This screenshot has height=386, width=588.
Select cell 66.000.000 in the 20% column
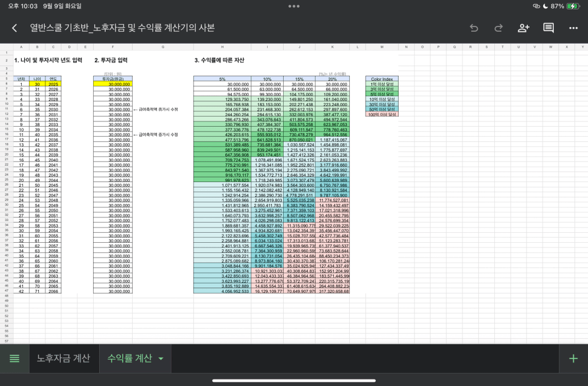[332, 89]
